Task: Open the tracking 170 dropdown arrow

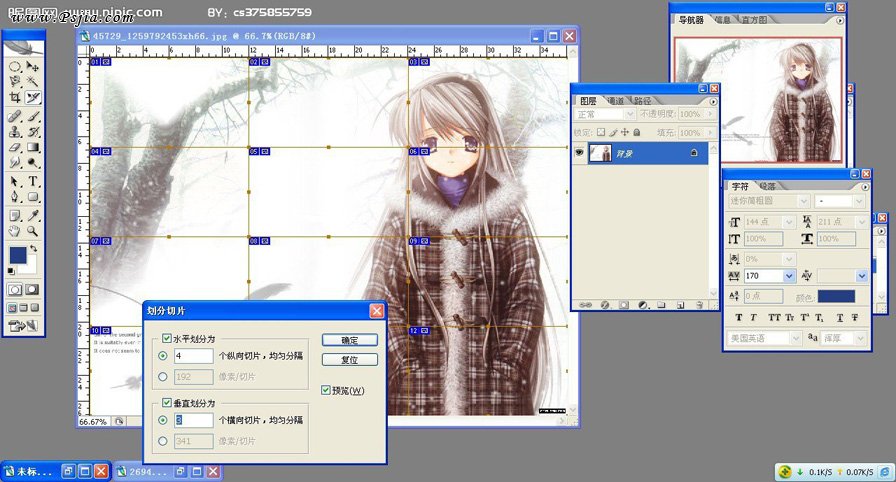Action: [789, 276]
